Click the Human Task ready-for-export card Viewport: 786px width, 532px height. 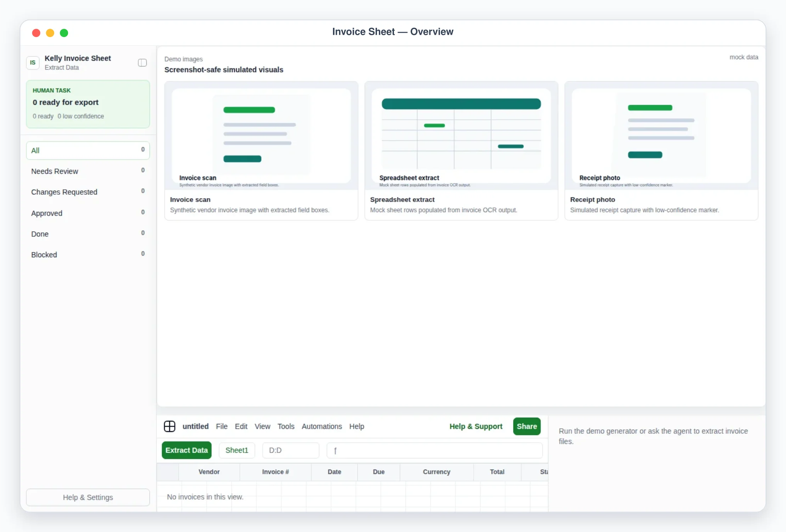88,104
